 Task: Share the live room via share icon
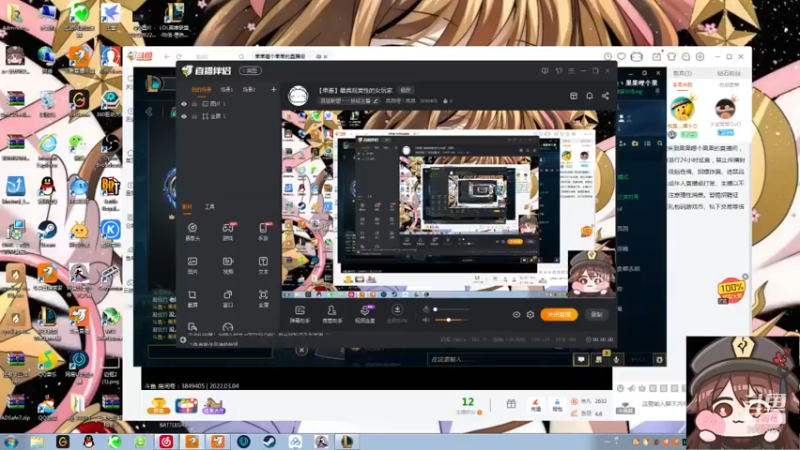605,96
